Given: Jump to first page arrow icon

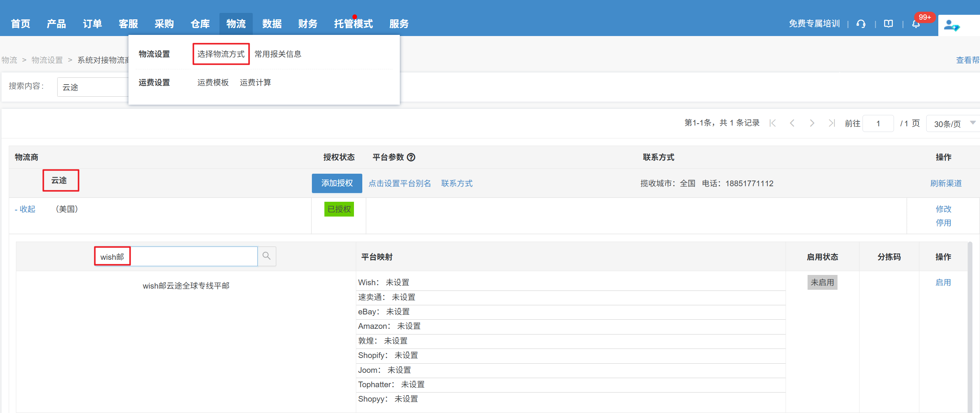Looking at the screenshot, I should coord(772,123).
